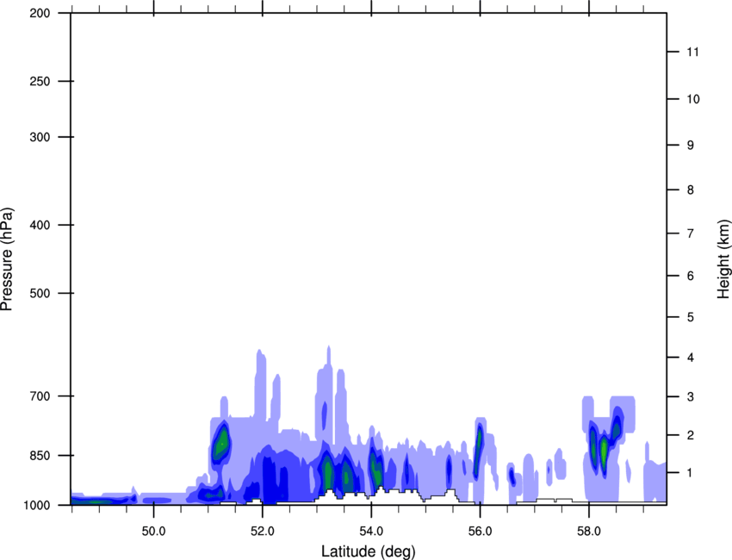
Task: Select the 500 pressure label
Action: coord(40,293)
